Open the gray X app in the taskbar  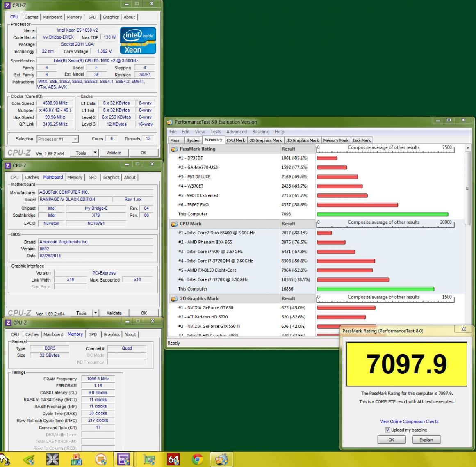coord(52,459)
